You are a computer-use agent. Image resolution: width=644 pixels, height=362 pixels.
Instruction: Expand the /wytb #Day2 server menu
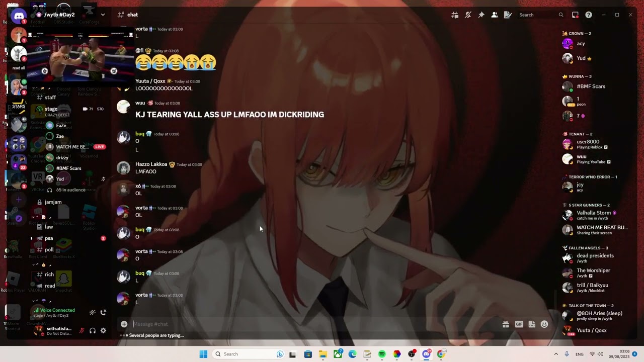(103, 15)
